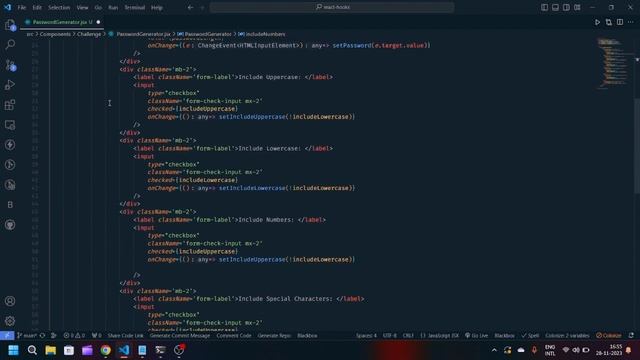Open editor More Actions ellipsis
The width and height of the screenshot is (640, 360).
click(x=631, y=22)
